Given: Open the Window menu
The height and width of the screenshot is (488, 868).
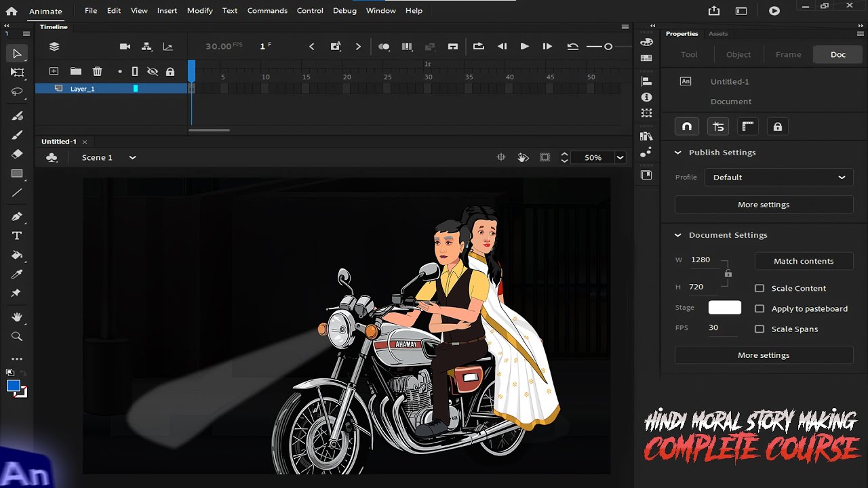Looking at the screenshot, I should [x=381, y=11].
